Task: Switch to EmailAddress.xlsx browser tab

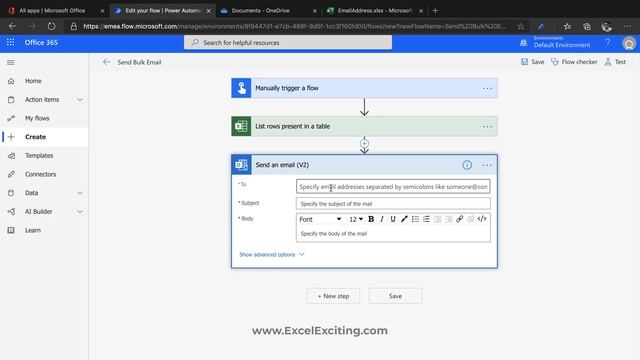Action: tap(375, 11)
